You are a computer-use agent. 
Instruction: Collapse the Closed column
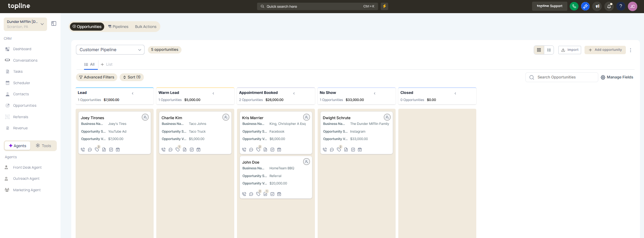point(455,93)
